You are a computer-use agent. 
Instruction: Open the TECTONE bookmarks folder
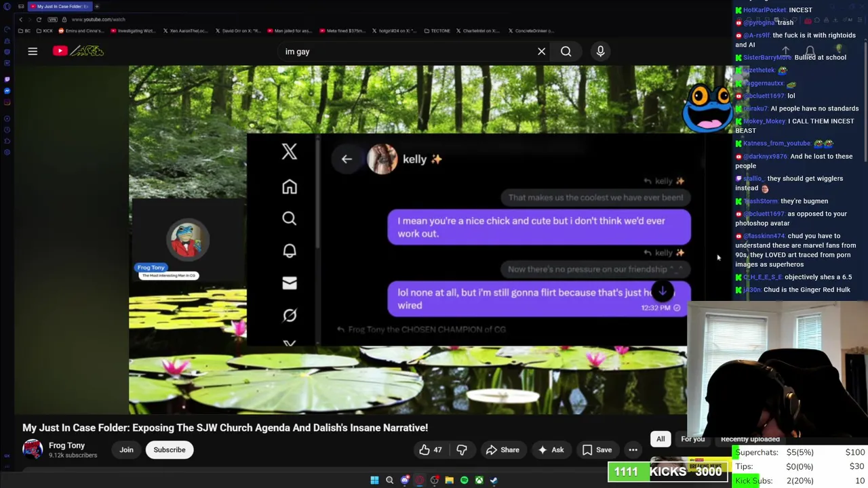pos(437,30)
